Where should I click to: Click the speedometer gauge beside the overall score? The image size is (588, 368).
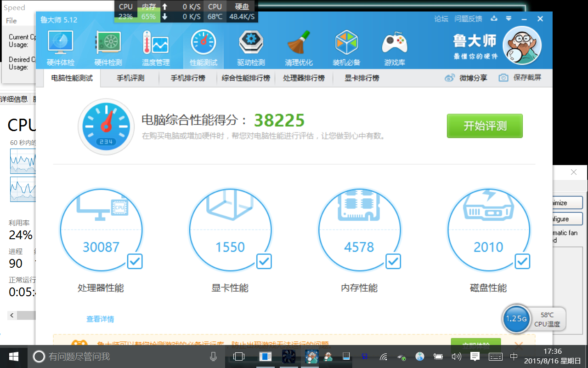click(106, 126)
